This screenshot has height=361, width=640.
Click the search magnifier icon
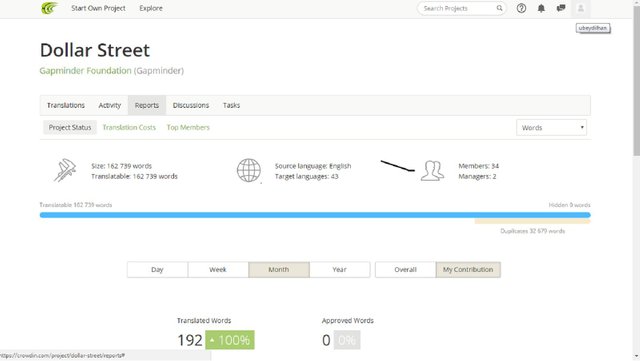[499, 8]
